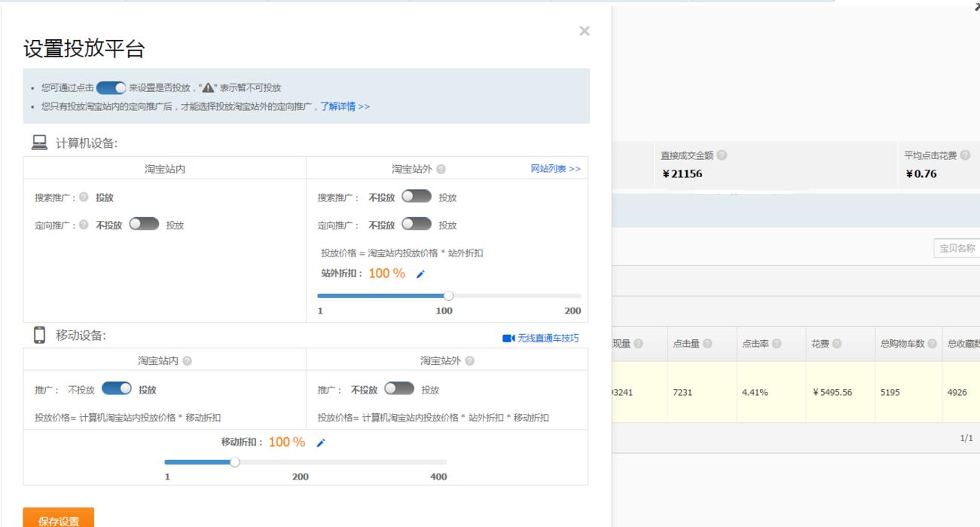The height and width of the screenshot is (527, 980).
Task: Click the computer device icon by 计算机设备
Action: pyautogui.click(x=40, y=142)
